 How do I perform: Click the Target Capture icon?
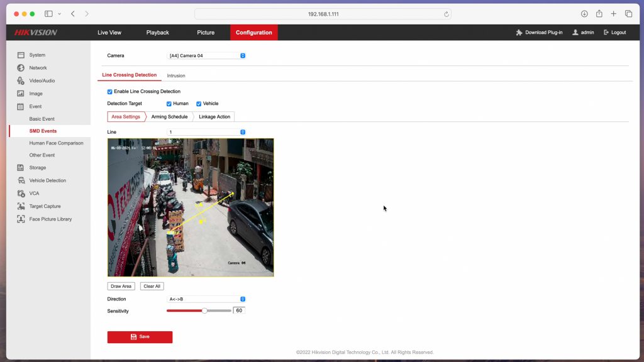click(21, 206)
